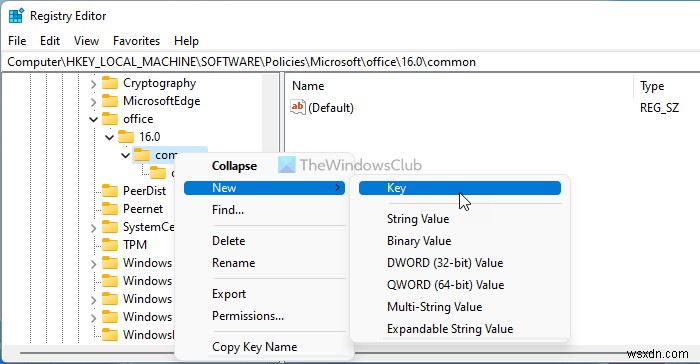Open the Edit menu

[x=50, y=41]
